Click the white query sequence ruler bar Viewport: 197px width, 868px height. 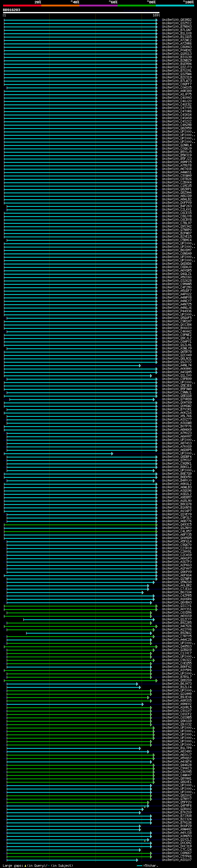coord(81,12)
